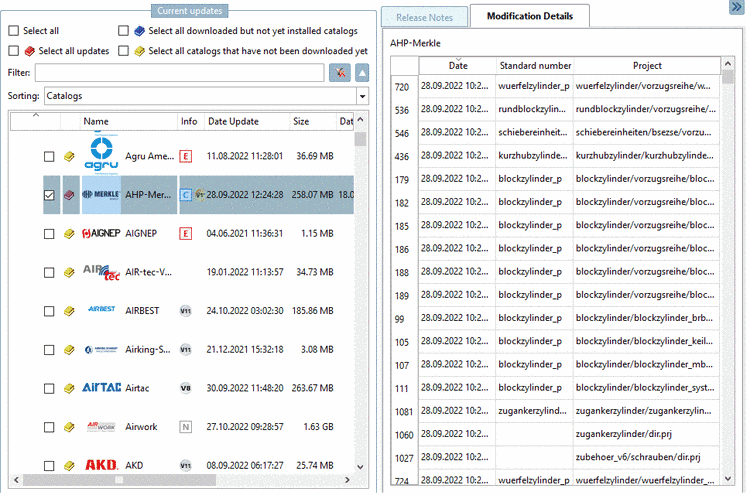Toggle the Select all checkbox

(x=14, y=31)
